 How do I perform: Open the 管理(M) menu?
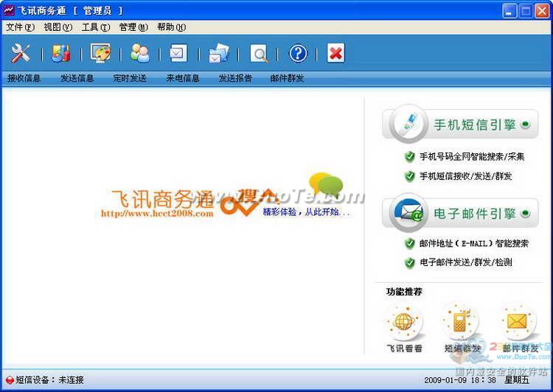coord(133,27)
